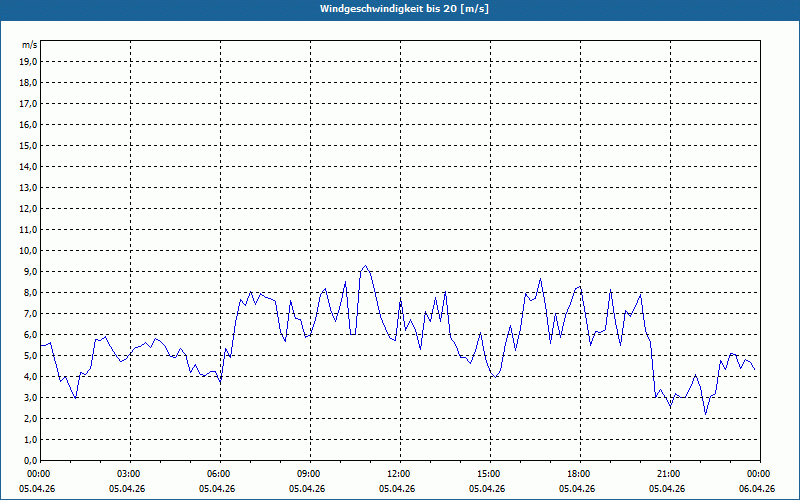Image resolution: width=800 pixels, height=500 pixels.
Task: Click the "05.04.26" date beneath 03:00
Action: coord(127,489)
